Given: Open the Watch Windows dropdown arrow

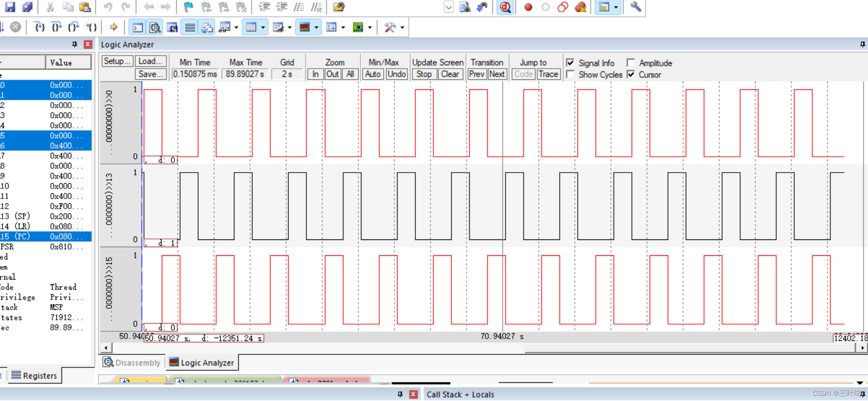Looking at the screenshot, I should 236,27.
